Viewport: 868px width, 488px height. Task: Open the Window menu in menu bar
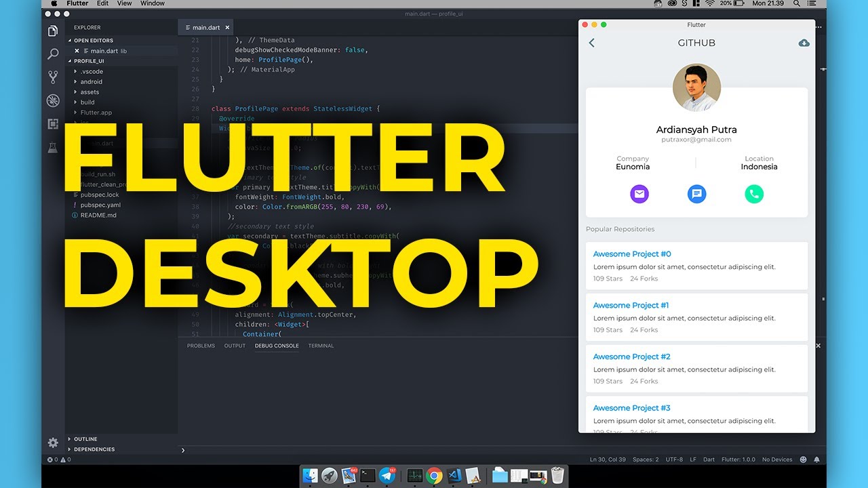tap(153, 3)
